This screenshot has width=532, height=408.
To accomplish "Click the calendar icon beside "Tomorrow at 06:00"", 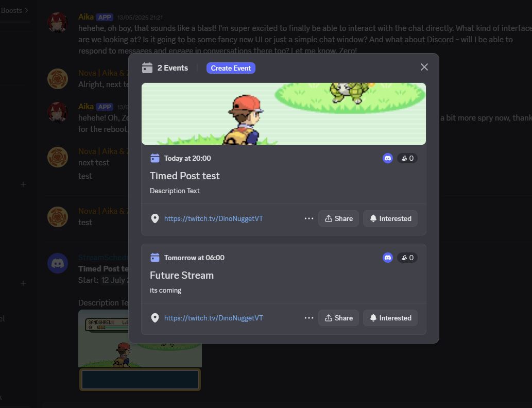I will [x=156, y=257].
